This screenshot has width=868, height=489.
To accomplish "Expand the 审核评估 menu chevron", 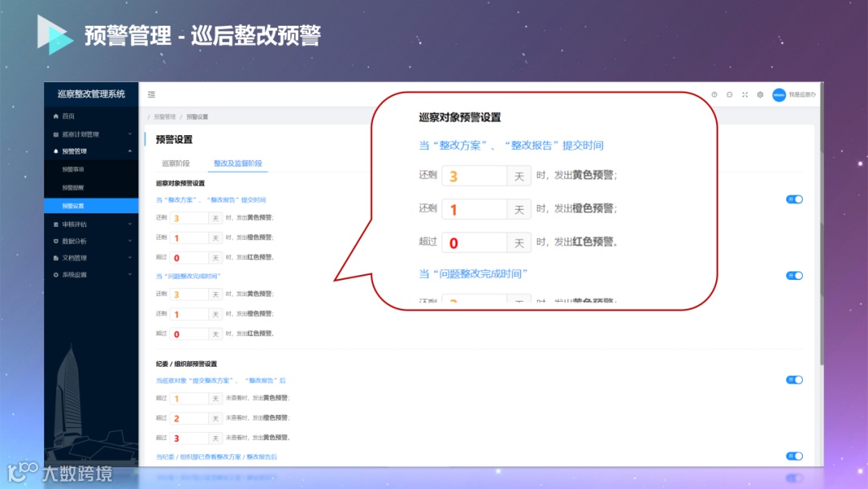I will 130,224.
